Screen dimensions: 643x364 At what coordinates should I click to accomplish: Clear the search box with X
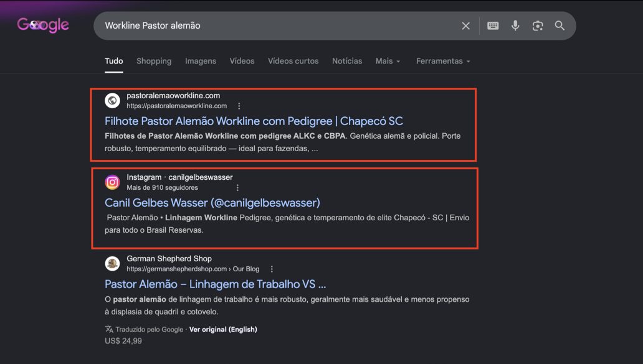pyautogui.click(x=466, y=26)
